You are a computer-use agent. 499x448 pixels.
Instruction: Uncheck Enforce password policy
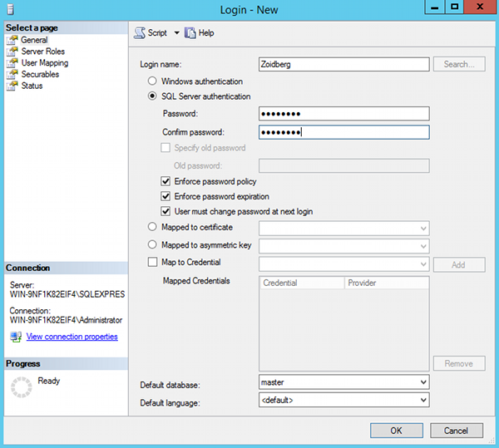(166, 181)
